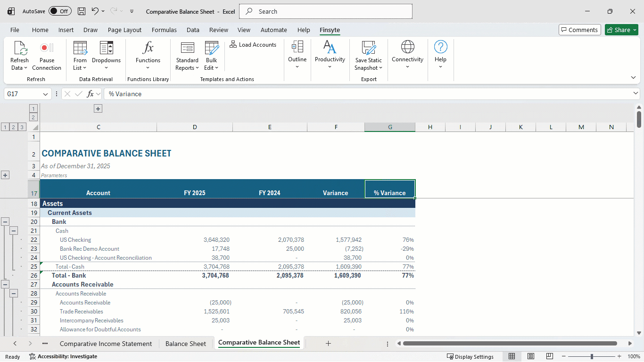
Task: Click the Comments button
Action: pos(580,30)
